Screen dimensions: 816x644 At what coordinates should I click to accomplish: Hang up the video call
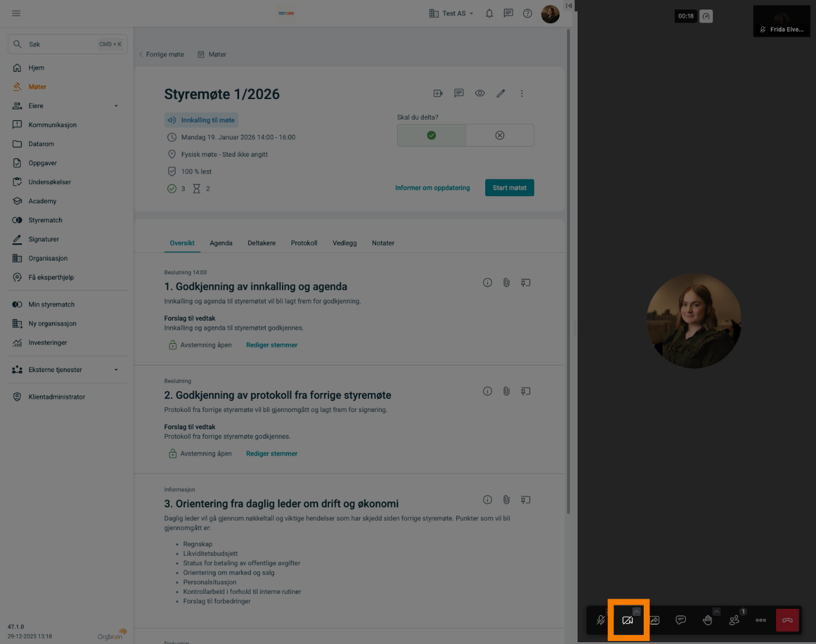[787, 620]
